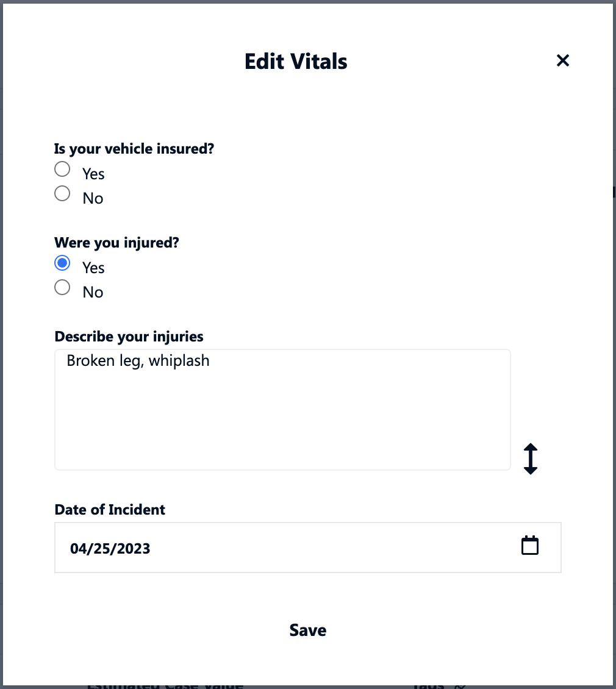
Task: Choose No radio for Were you injured
Action: coord(62,287)
